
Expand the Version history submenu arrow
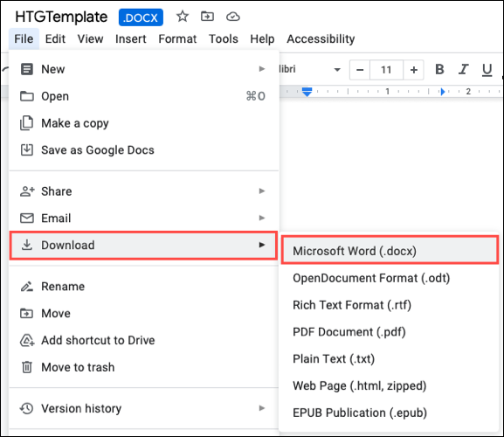tap(262, 408)
